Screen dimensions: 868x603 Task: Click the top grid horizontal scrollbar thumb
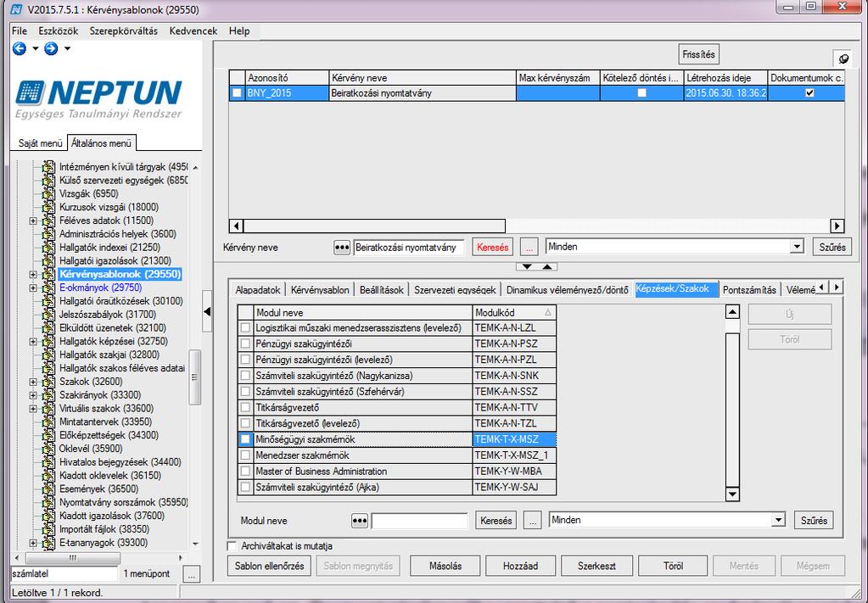(x=374, y=226)
